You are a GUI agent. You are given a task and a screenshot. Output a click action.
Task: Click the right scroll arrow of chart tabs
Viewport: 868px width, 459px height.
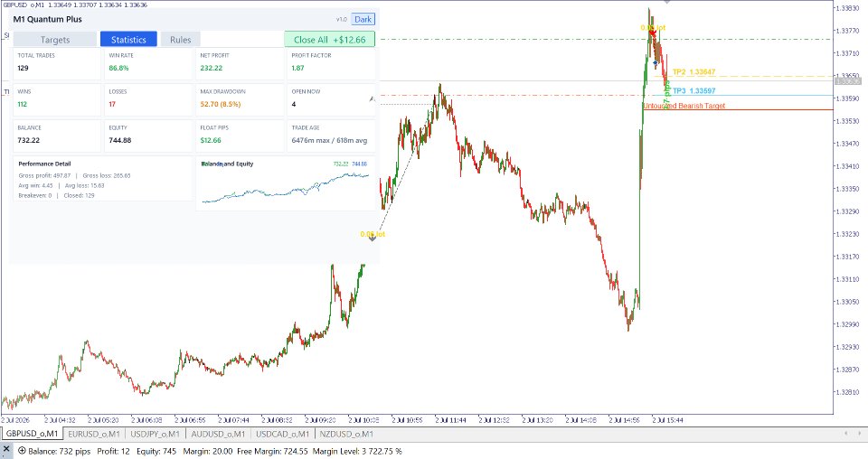(x=860, y=434)
